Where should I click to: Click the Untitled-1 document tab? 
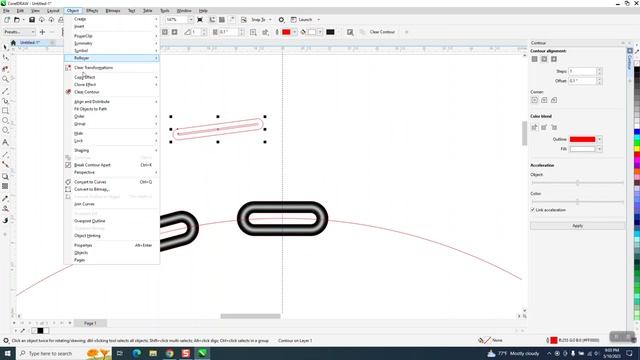click(x=30, y=42)
